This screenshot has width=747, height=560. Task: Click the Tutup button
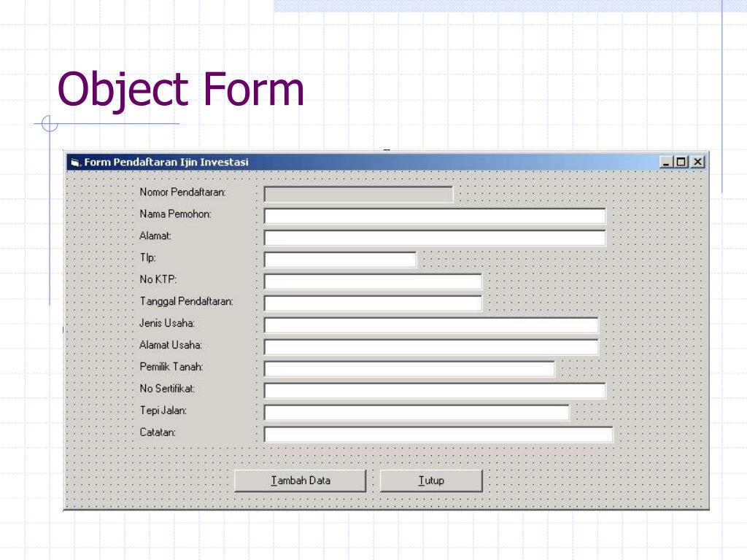(431, 481)
